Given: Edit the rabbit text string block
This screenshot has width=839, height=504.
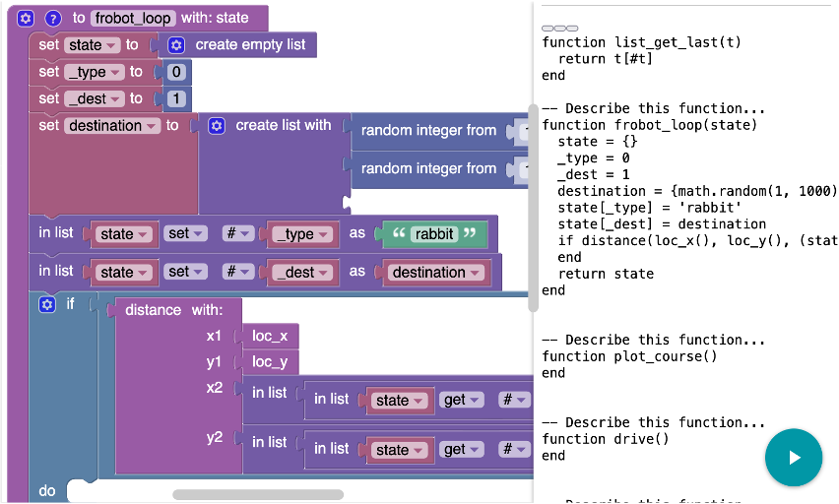Looking at the screenshot, I should (434, 234).
